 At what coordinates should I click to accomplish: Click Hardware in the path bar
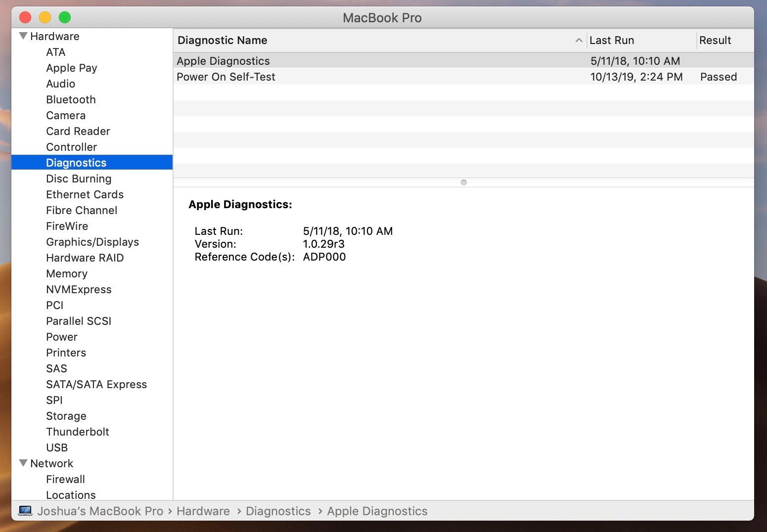[203, 511]
